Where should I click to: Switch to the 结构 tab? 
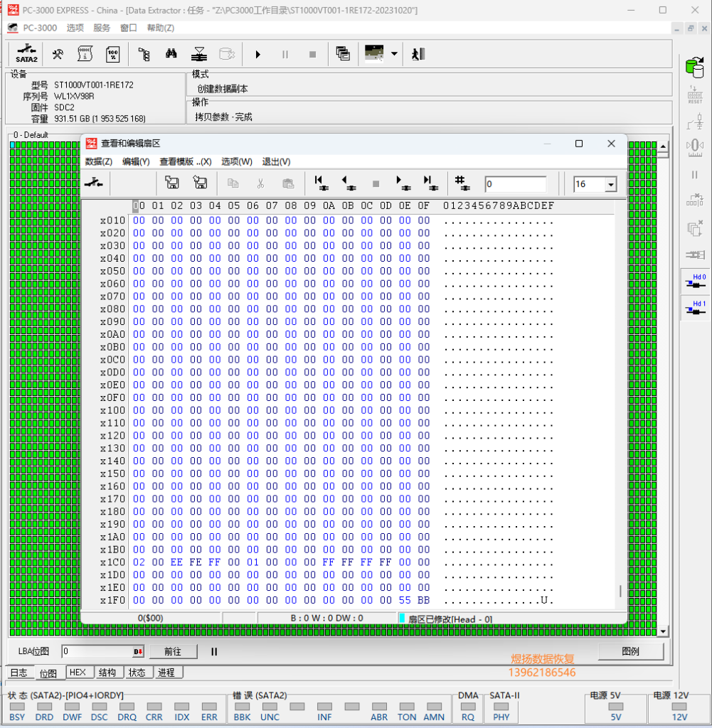coord(107,673)
